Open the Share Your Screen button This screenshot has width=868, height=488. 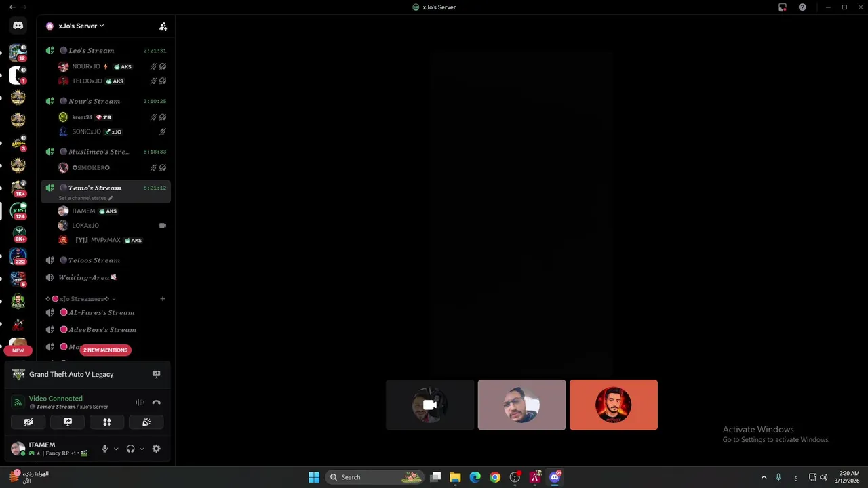tap(68, 422)
